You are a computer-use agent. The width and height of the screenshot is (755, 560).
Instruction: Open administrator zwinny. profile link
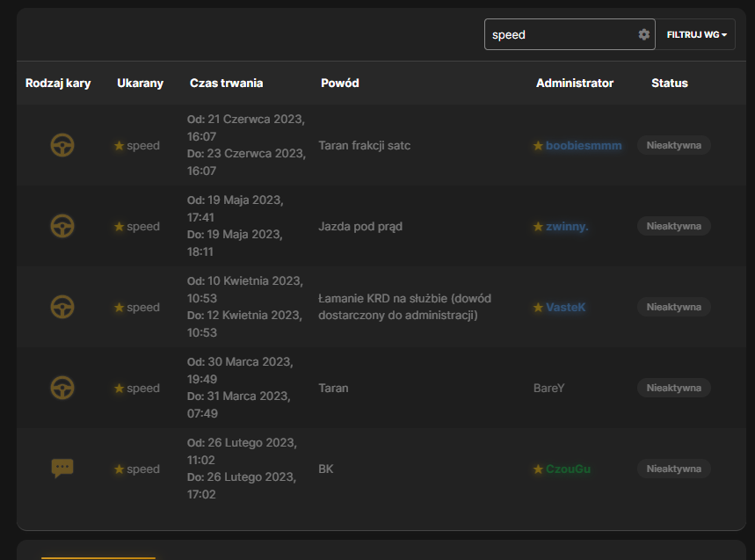(567, 226)
